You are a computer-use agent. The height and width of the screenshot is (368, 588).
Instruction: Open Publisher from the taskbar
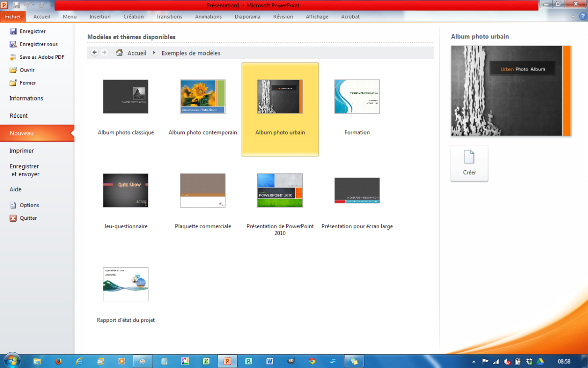[x=248, y=361]
